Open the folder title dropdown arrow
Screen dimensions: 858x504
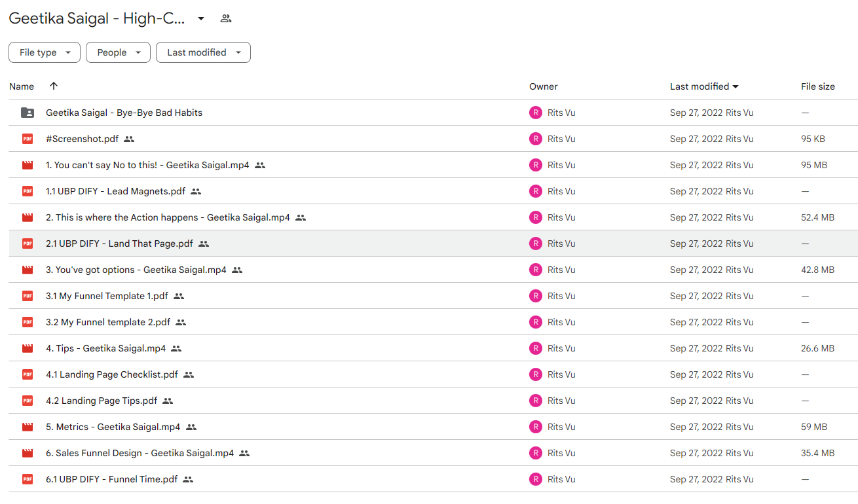pos(201,18)
